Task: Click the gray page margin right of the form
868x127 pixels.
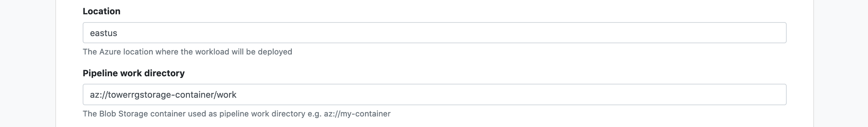Action: point(841,63)
